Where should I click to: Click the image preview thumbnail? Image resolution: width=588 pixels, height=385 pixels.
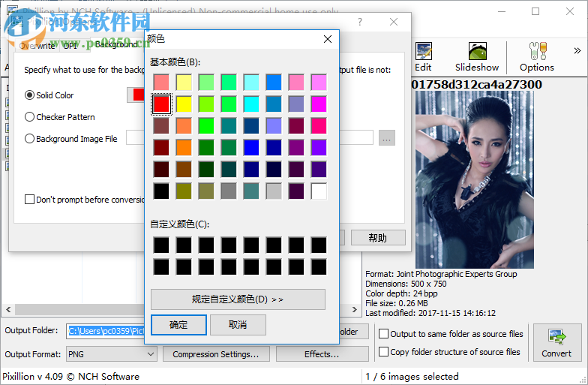pos(474,179)
